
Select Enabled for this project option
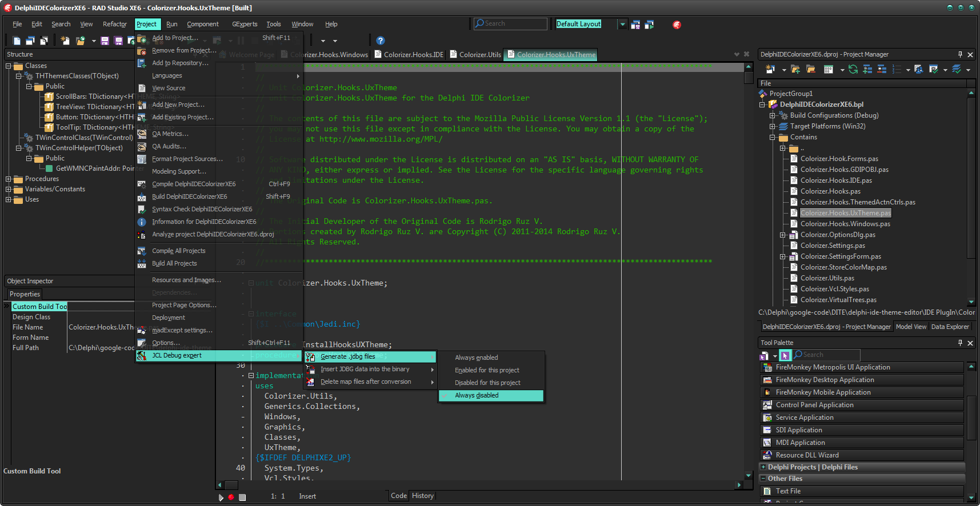point(487,370)
